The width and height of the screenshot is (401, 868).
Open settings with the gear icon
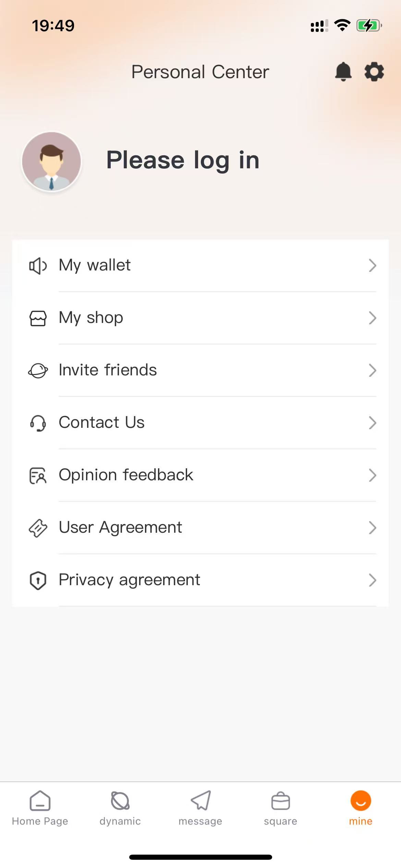pos(374,72)
